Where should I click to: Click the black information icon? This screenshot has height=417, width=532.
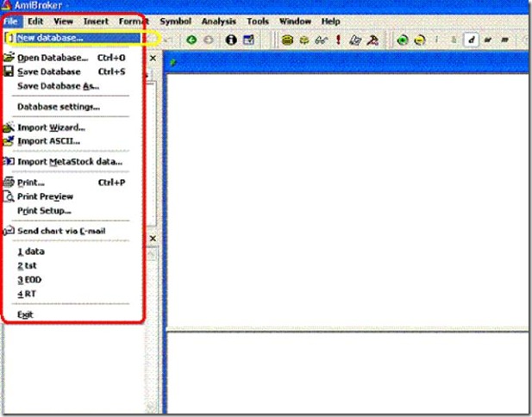click(x=231, y=40)
